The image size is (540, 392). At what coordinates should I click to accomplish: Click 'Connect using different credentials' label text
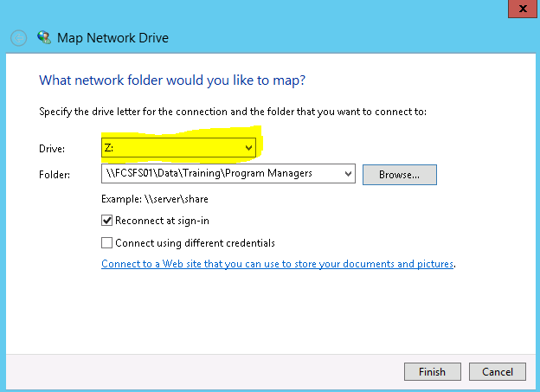195,243
